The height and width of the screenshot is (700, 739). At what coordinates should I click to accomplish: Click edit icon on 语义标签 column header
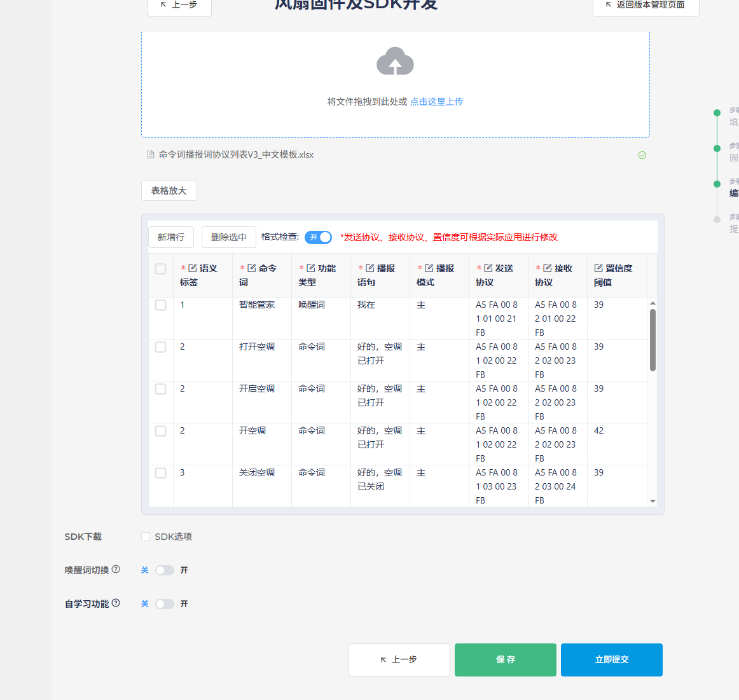pyautogui.click(x=193, y=268)
